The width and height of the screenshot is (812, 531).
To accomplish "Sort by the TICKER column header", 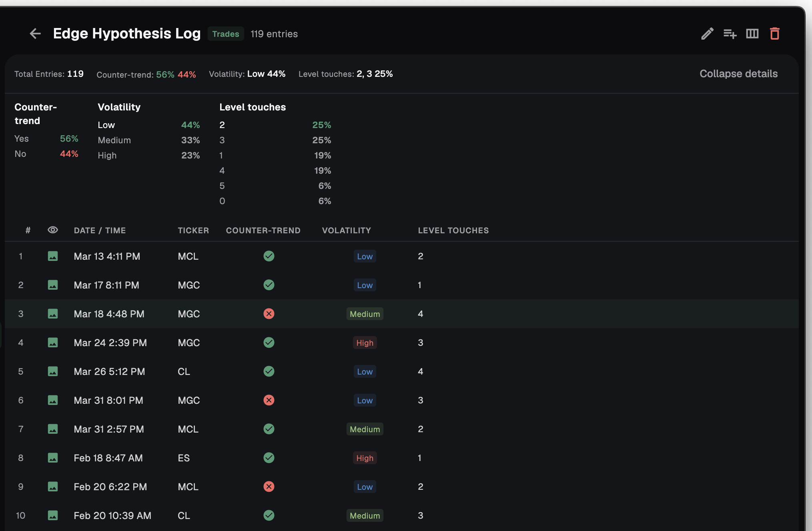I will click(193, 230).
